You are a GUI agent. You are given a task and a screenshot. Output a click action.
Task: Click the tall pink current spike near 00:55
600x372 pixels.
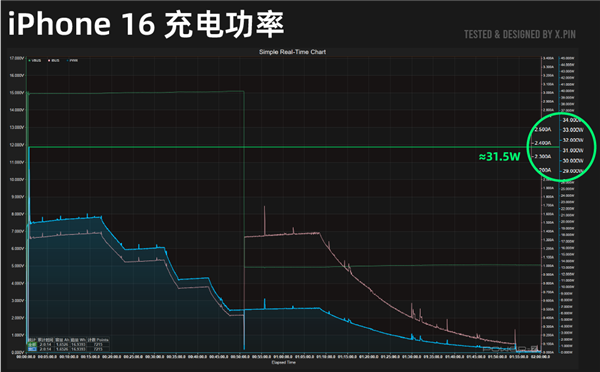[x=264, y=220]
